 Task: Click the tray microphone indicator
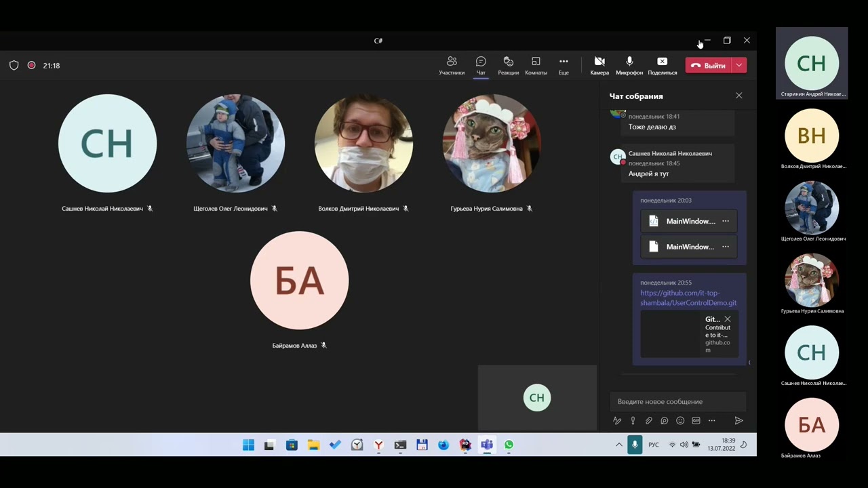pos(635,445)
